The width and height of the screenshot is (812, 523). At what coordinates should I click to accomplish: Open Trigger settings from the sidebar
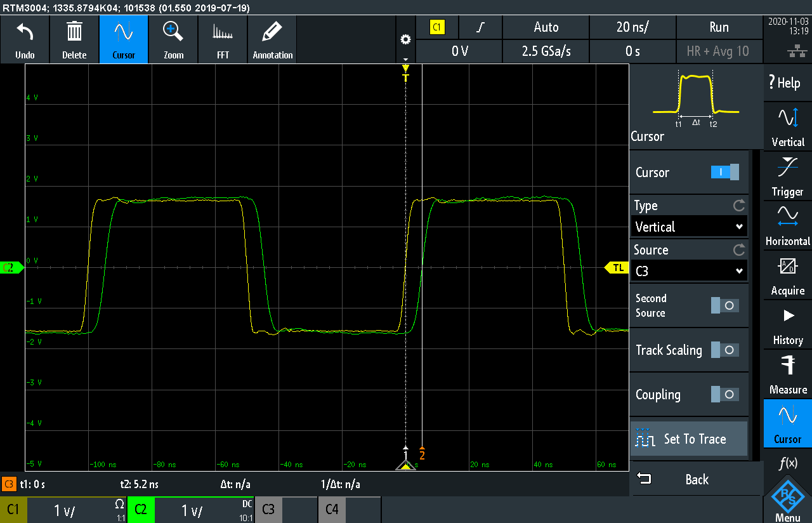point(787,176)
